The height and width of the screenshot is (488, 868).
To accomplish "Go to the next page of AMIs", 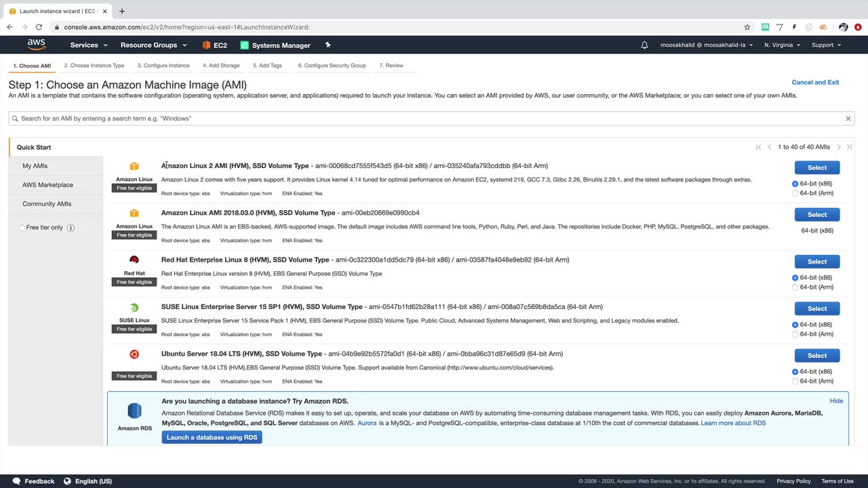I will [x=839, y=147].
